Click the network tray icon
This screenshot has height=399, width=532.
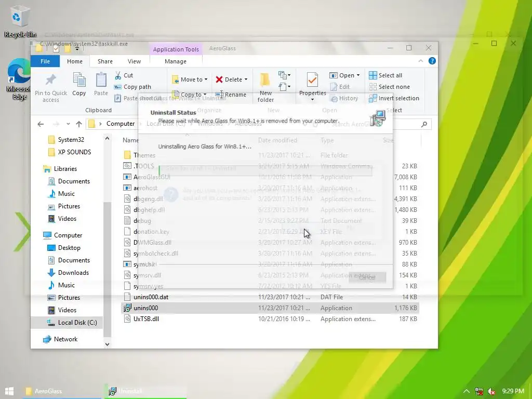478,391
